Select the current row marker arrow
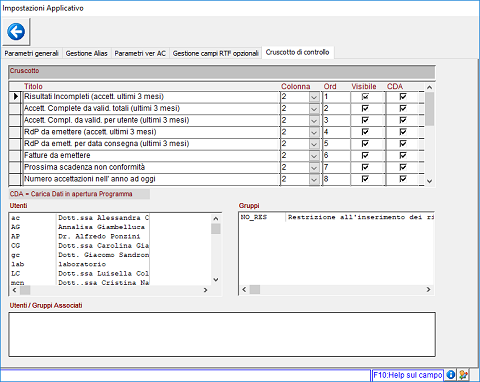 click(15, 97)
